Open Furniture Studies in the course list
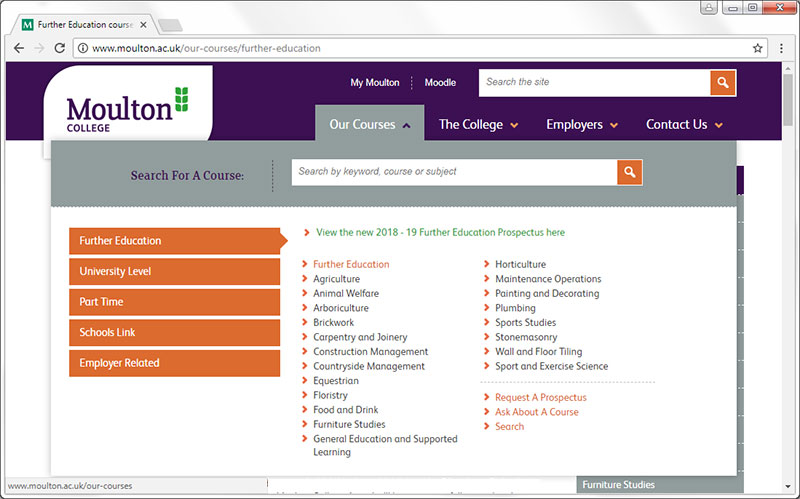This screenshot has height=499, width=800. tap(349, 425)
